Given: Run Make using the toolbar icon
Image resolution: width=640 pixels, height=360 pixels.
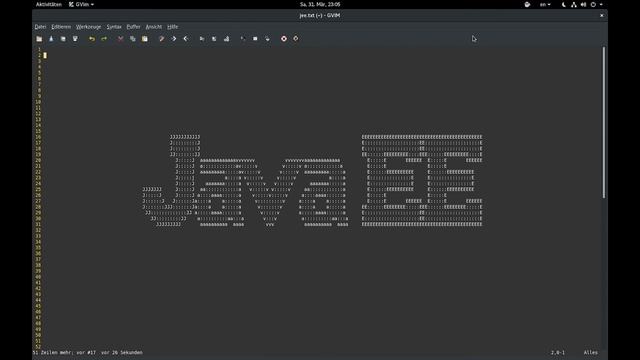Looking at the screenshot, I should (243, 39).
